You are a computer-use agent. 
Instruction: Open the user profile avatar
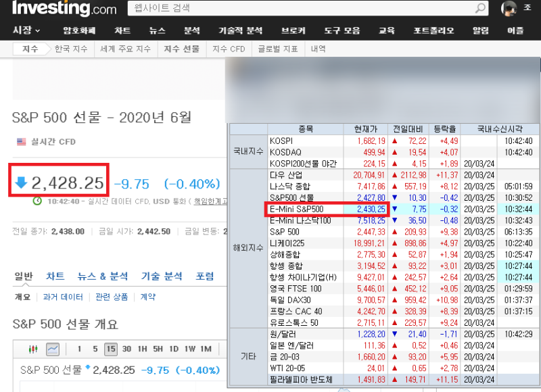pos(509,8)
